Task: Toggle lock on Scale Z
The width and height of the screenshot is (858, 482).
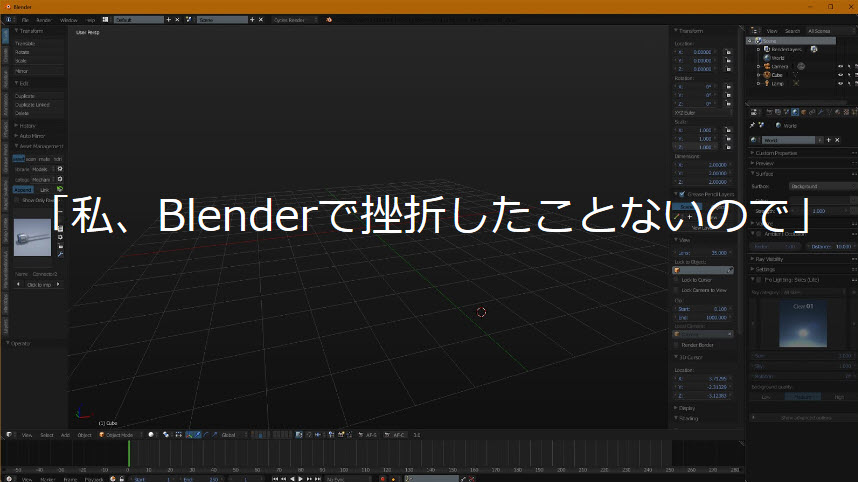Action: pos(728,147)
